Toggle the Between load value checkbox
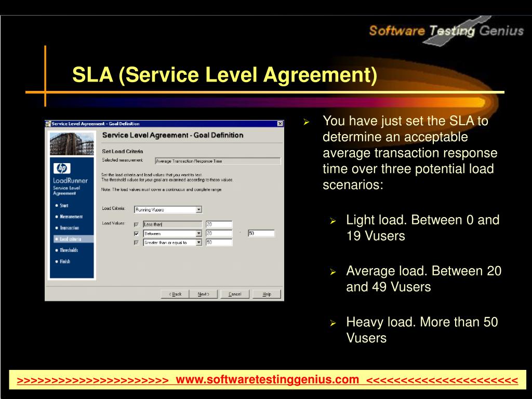532x399 pixels. click(137, 234)
